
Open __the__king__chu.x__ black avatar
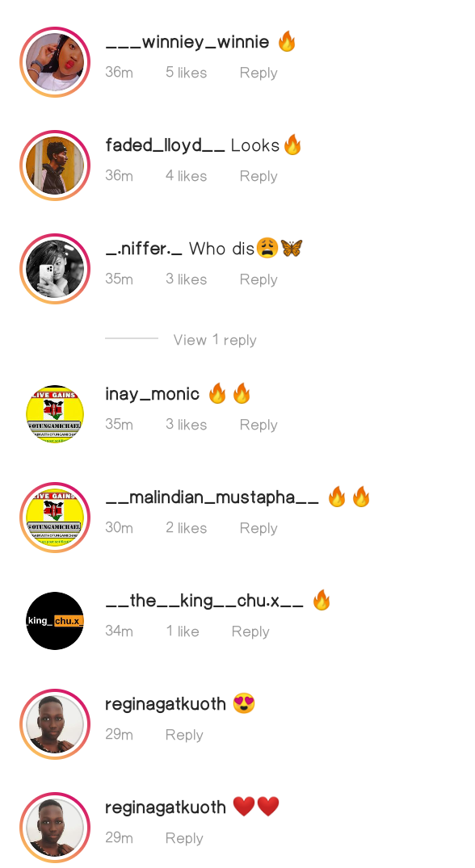55,621
